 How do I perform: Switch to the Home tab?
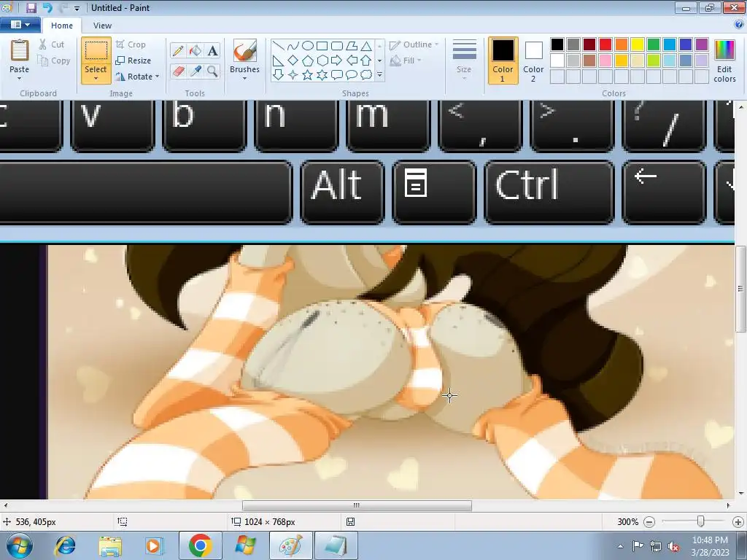point(62,26)
